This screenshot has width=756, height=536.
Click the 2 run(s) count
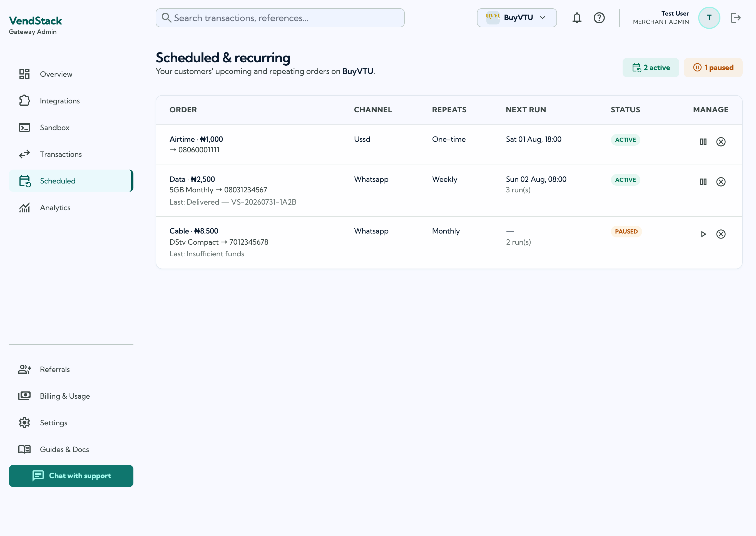point(518,242)
